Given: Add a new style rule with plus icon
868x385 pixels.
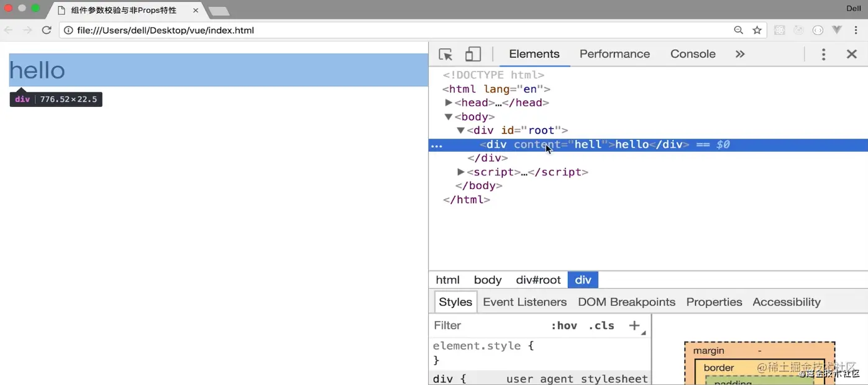Looking at the screenshot, I should [634, 325].
